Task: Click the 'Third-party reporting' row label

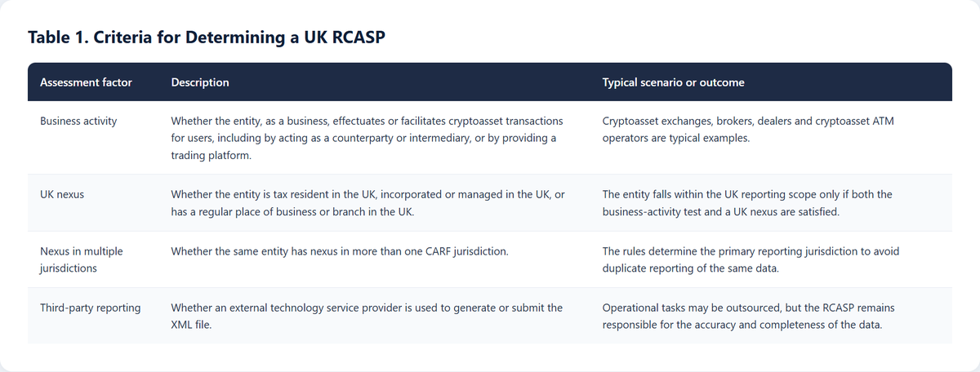Action: [90, 308]
